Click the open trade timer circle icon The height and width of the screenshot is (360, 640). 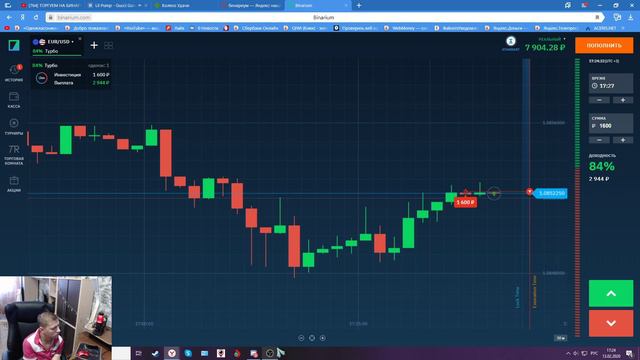pyautogui.click(x=41, y=78)
